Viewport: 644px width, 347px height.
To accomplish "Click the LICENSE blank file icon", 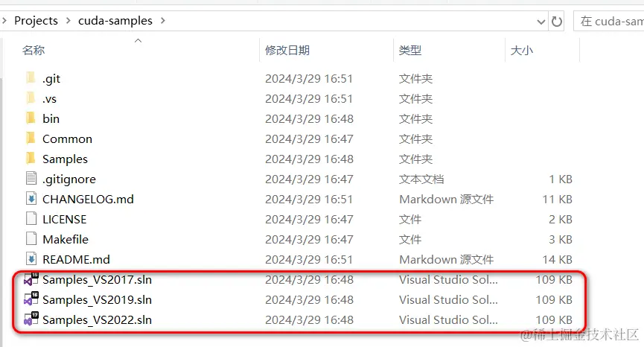I will [31, 218].
